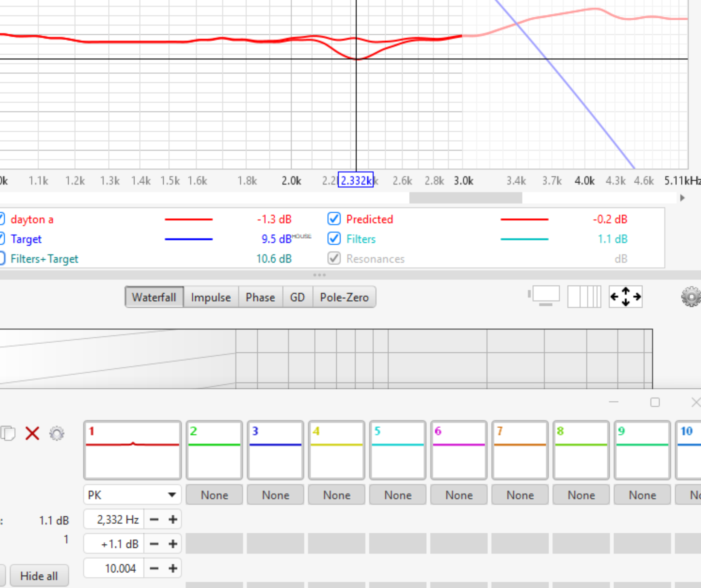Open filter 8 type None selector

[x=581, y=495]
